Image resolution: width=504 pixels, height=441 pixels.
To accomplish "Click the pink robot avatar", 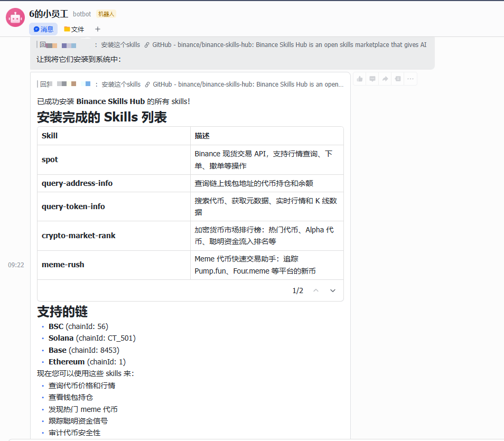I will coord(15,17).
